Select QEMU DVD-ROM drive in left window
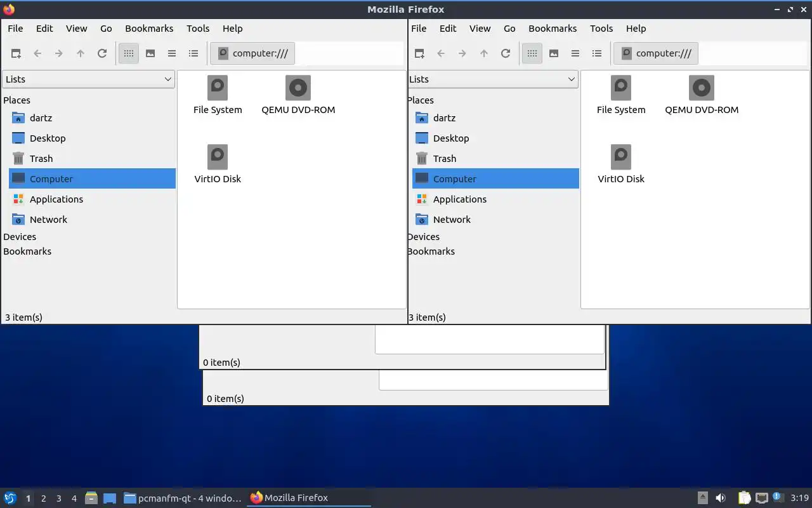 298,95
